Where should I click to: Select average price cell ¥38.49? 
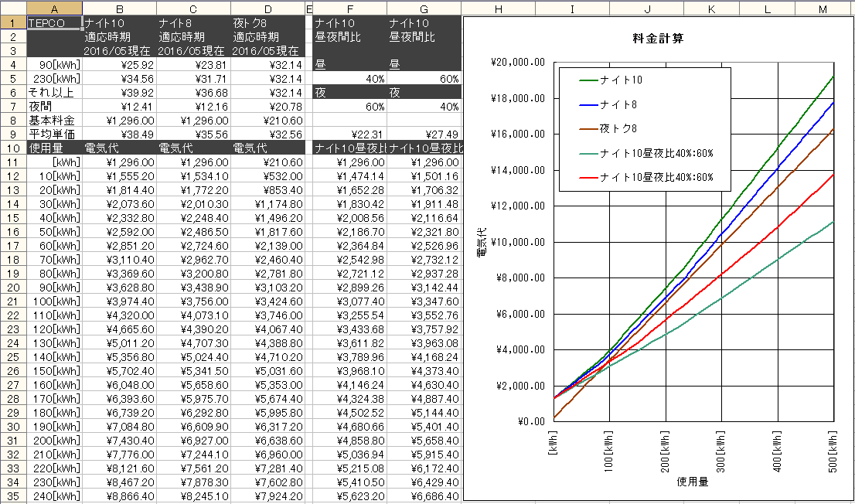[119, 135]
